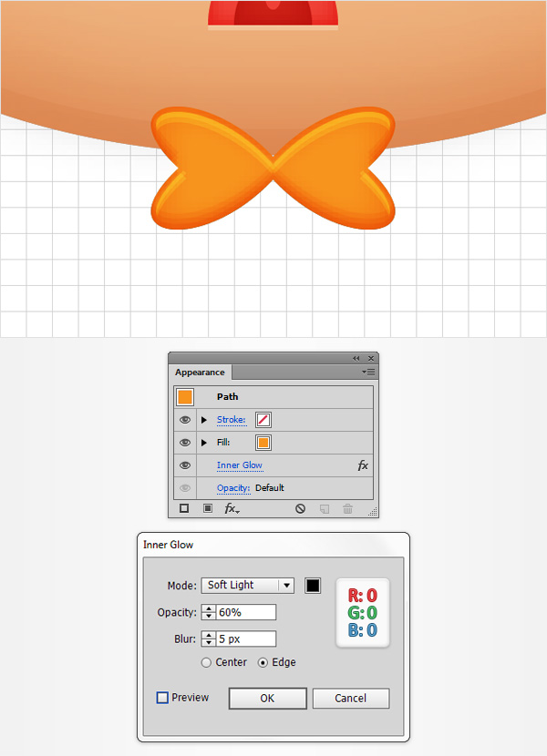Hide the Inner Glow effect
This screenshot has width=547, height=756.
(x=185, y=465)
